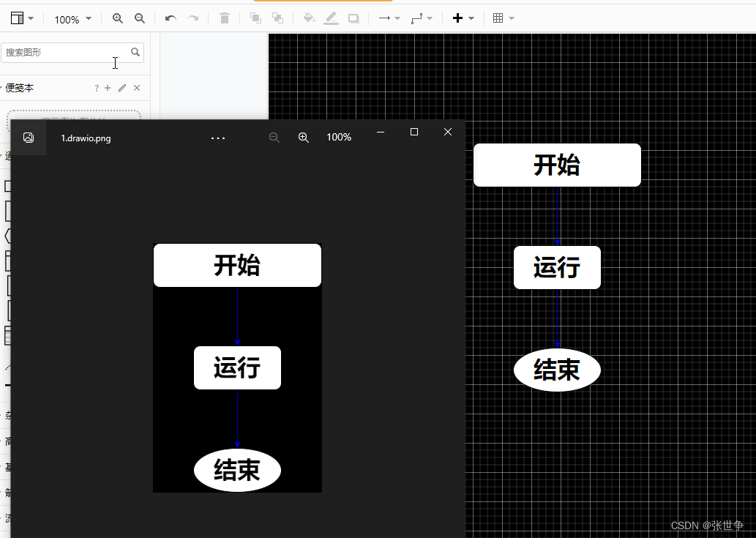Select the Undo icon in drawio toolbar
The image size is (756, 538).
pos(172,19)
